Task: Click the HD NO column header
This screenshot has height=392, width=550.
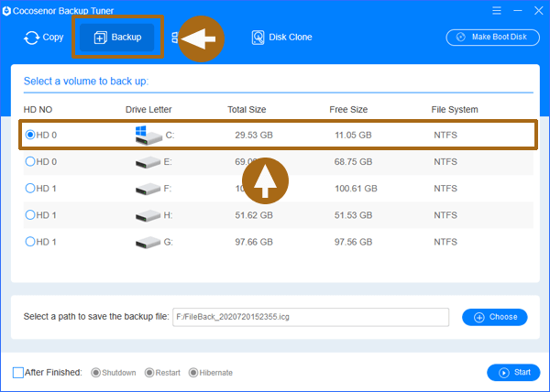Action: point(38,110)
